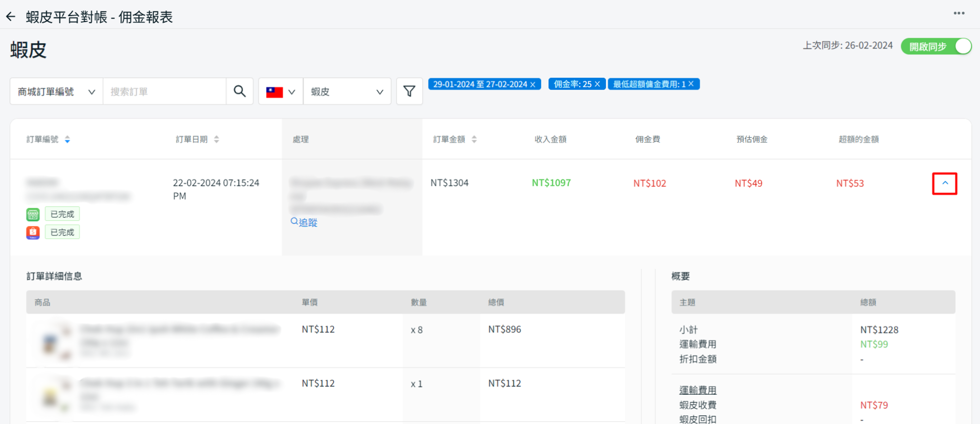980x424 pixels.
Task: Sort by 訂單日期 column arrows
Action: click(217, 140)
